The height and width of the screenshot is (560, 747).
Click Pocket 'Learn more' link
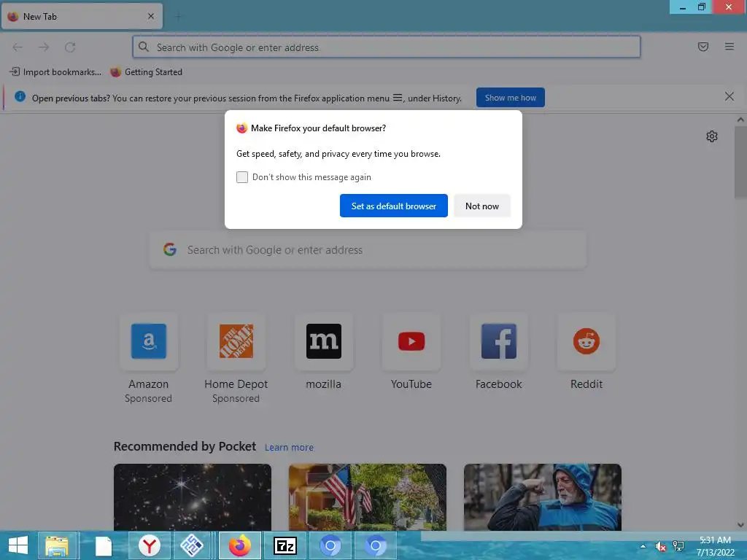tap(289, 448)
